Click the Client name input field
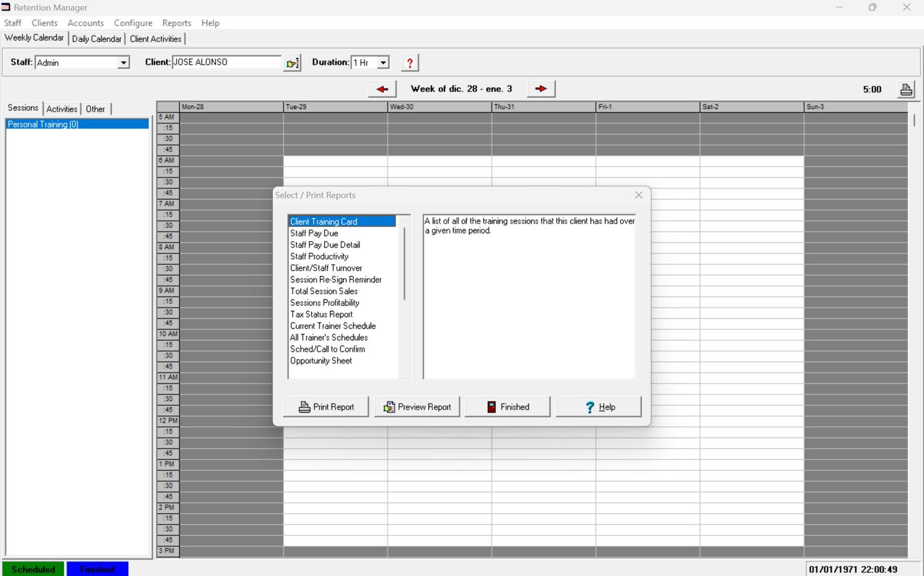This screenshot has width=924, height=576. (x=226, y=63)
